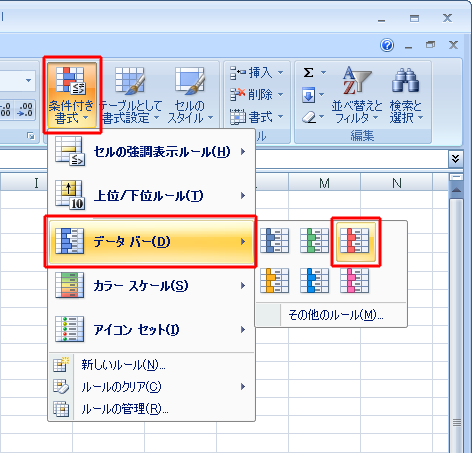Click the vertical scrollbar up arrow
This screenshot has width=472, height=453.
(x=456, y=190)
